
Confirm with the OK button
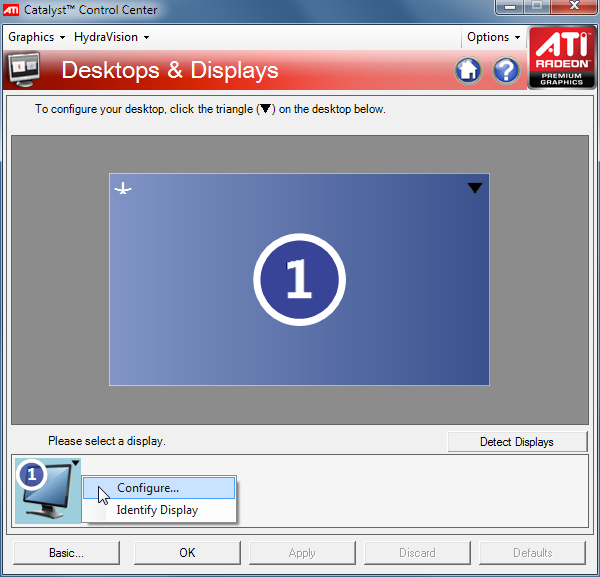pos(187,553)
